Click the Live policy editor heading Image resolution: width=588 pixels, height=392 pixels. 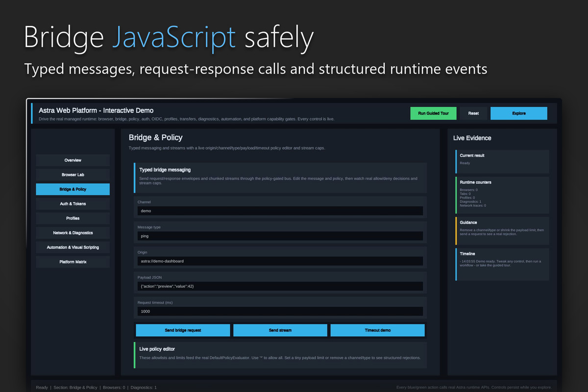pos(157,349)
